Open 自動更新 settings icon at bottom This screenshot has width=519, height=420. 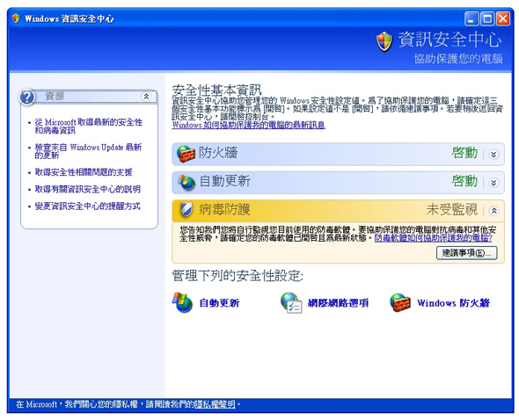[182, 302]
